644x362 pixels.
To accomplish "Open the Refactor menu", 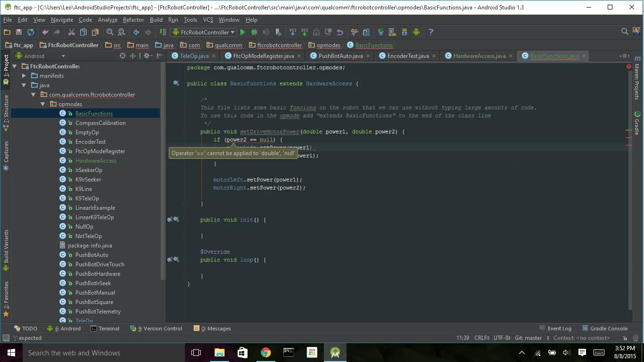I will 133,20.
